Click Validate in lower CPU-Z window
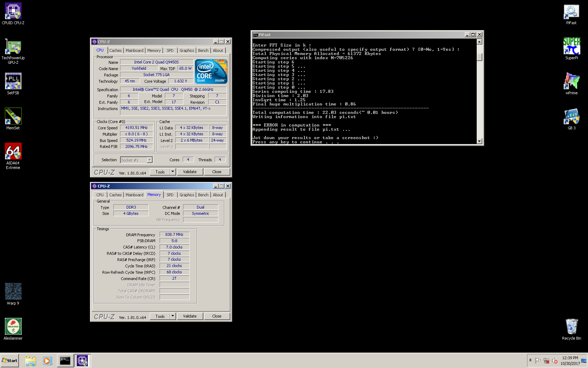Viewport: 588px width, 368px height. (190, 316)
